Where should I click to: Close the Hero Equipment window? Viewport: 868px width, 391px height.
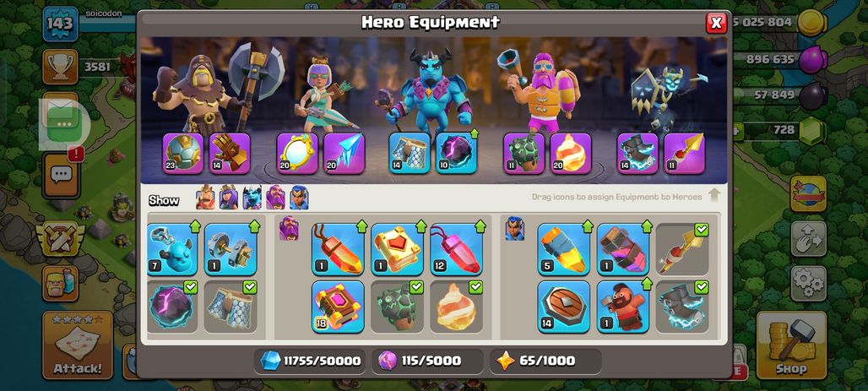pos(716,23)
